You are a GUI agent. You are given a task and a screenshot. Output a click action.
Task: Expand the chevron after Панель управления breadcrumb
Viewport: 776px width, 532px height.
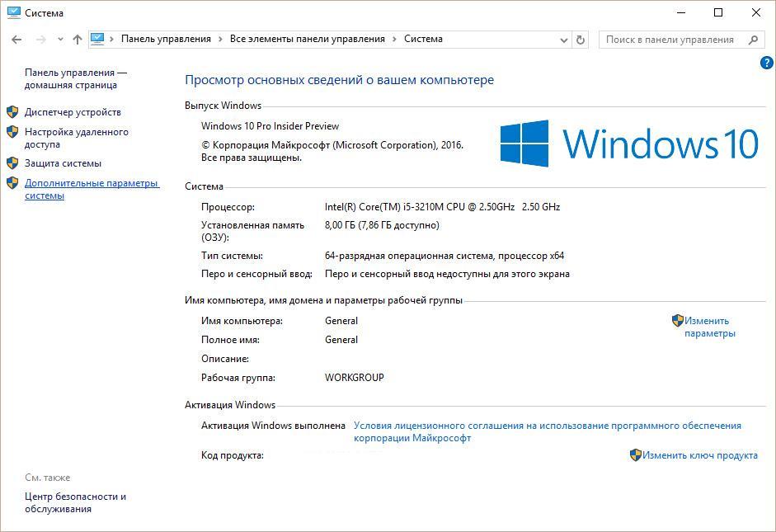[220, 39]
